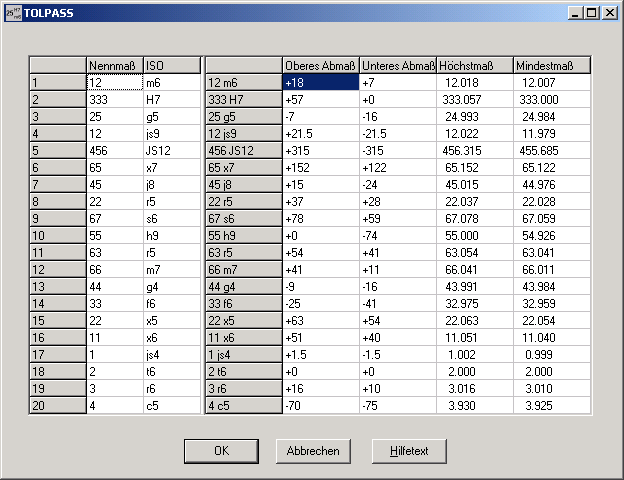Screen dimensions: 624x480
Task: Open the Hilfetext help button
Action: pos(409,451)
